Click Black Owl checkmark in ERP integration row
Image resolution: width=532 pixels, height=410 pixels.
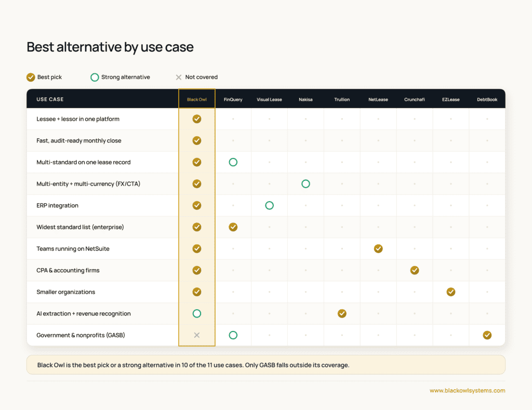pyautogui.click(x=197, y=205)
